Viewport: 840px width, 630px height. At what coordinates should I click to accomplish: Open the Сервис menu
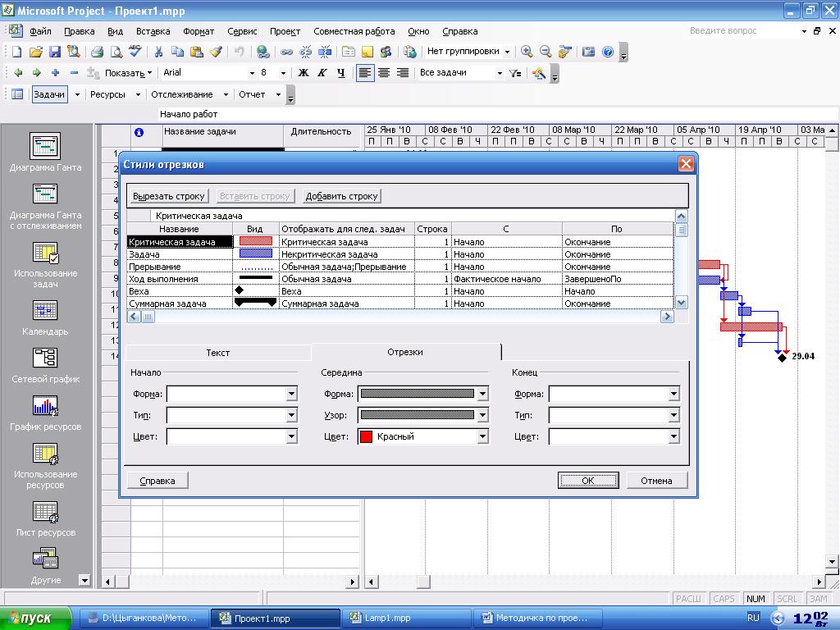coord(242,32)
